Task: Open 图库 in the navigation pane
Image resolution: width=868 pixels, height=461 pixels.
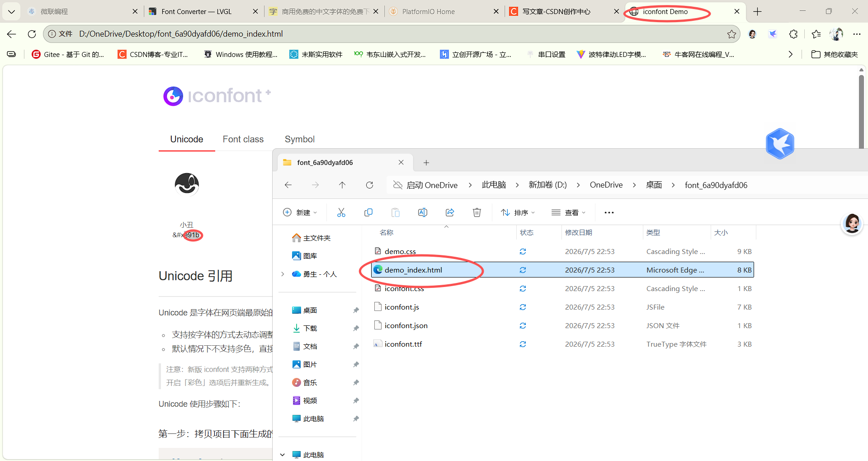Action: pyautogui.click(x=305, y=256)
